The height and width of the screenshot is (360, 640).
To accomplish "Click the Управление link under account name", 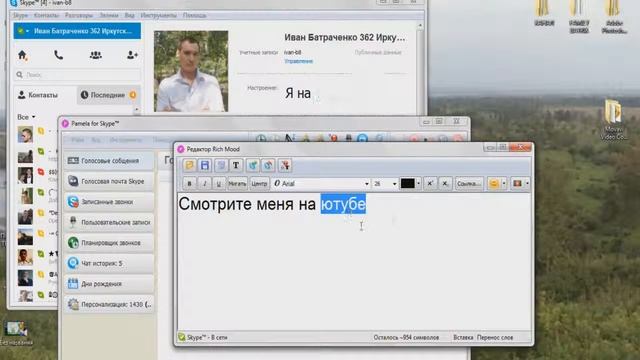I will coord(298,61).
